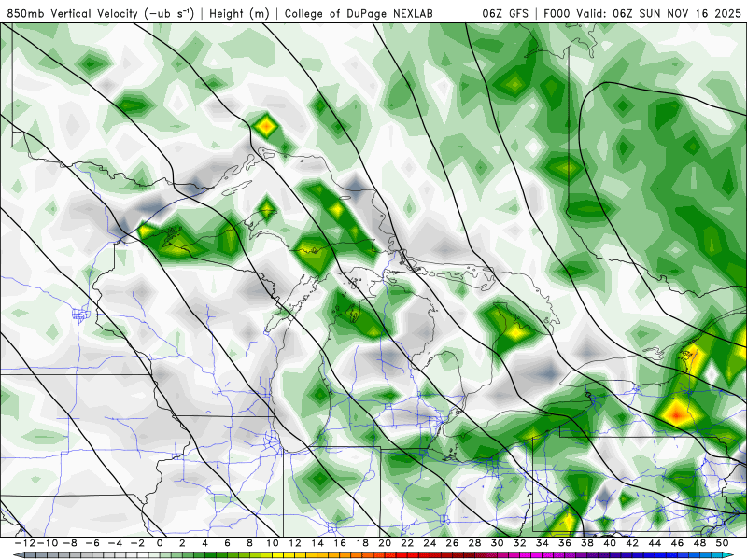Click the -6 label on the color scale
The height and width of the screenshot is (560, 747).
point(92,543)
